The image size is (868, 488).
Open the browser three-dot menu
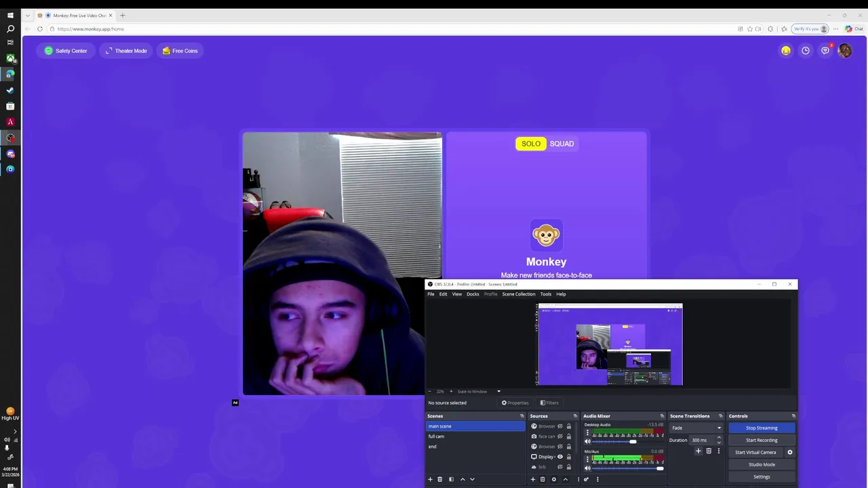click(835, 29)
